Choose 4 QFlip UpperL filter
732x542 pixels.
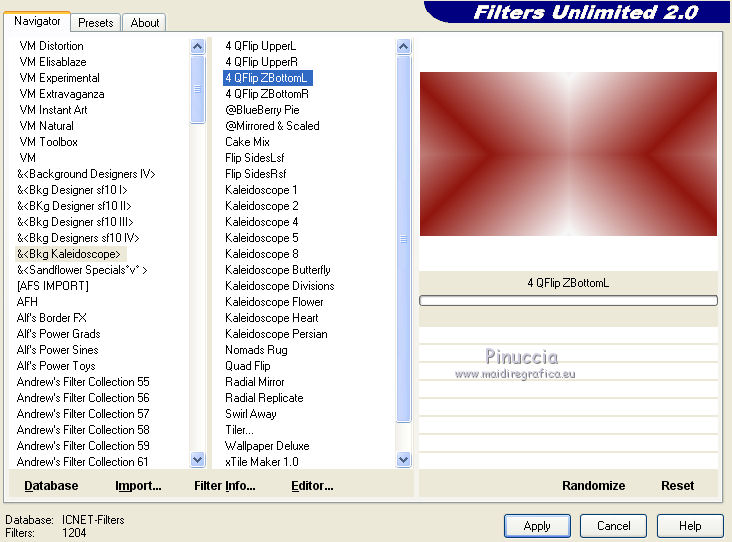[260, 46]
